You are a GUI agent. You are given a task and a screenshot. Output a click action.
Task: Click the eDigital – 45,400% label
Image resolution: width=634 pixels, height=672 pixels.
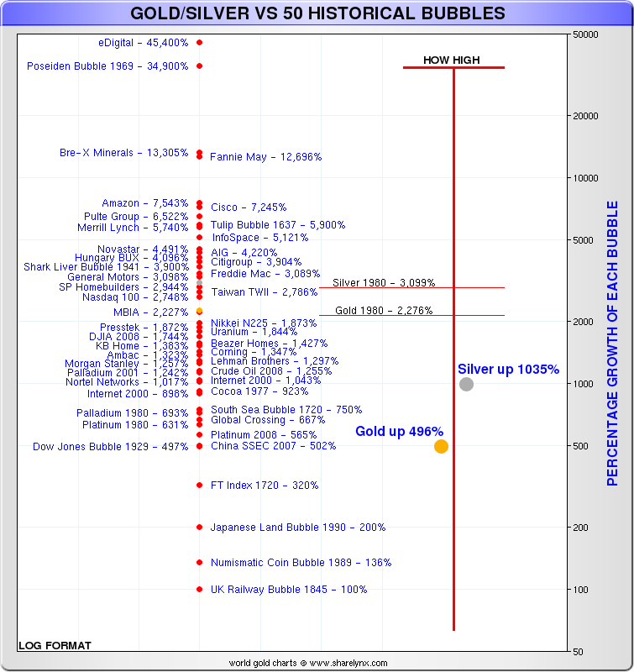tap(143, 43)
